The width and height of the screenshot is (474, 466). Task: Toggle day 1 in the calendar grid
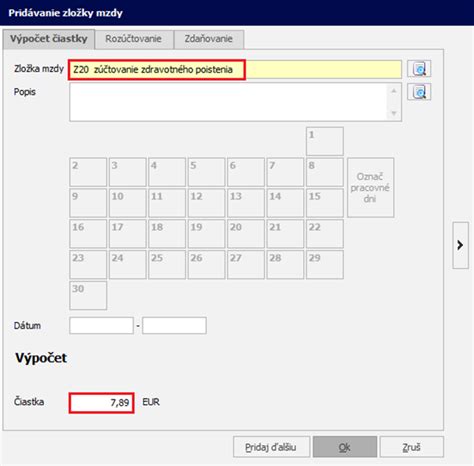coord(325,141)
